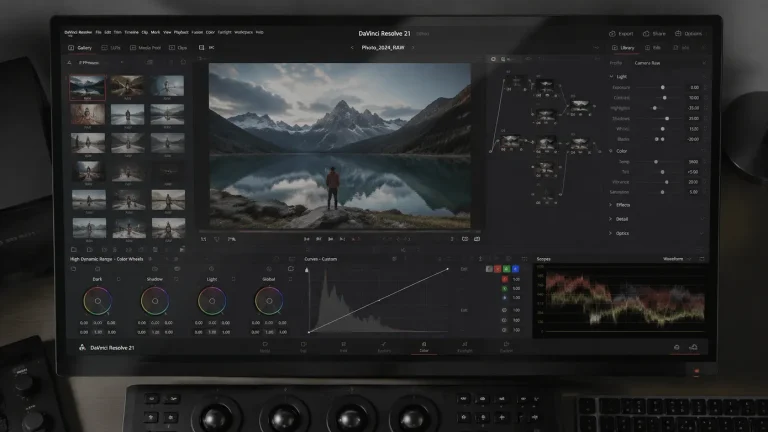Expand the Scopes panel icon
Screen dimensions: 768x432
[x=701, y=259]
